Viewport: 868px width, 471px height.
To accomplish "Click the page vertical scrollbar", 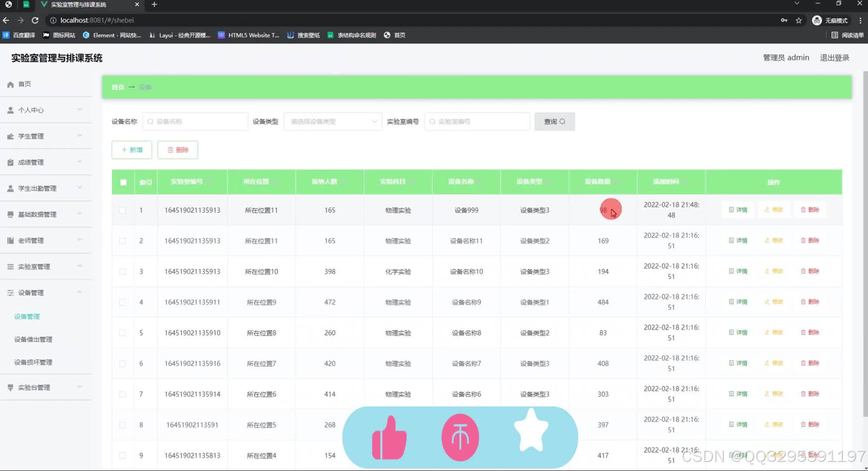I will 865,243.
